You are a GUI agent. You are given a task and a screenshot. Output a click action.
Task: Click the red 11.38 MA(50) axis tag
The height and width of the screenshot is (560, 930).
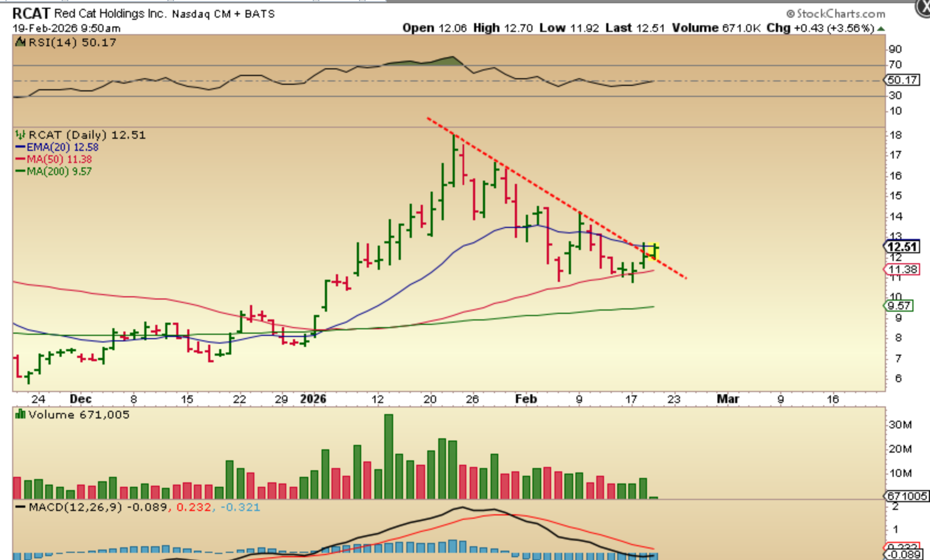[902, 269]
